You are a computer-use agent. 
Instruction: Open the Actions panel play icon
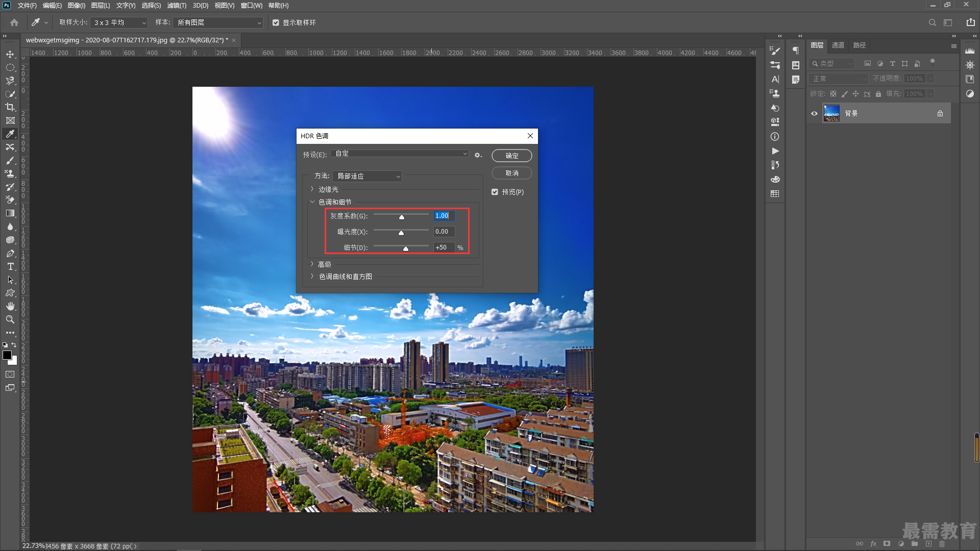pyautogui.click(x=775, y=151)
